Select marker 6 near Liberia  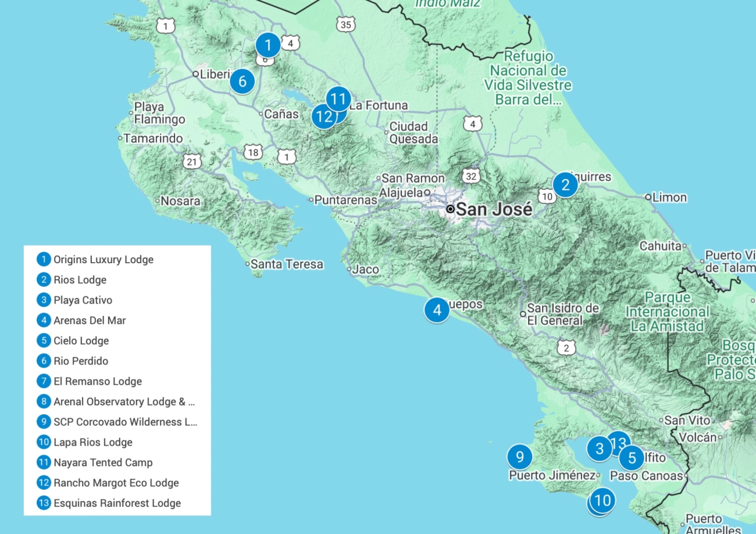[242, 81]
